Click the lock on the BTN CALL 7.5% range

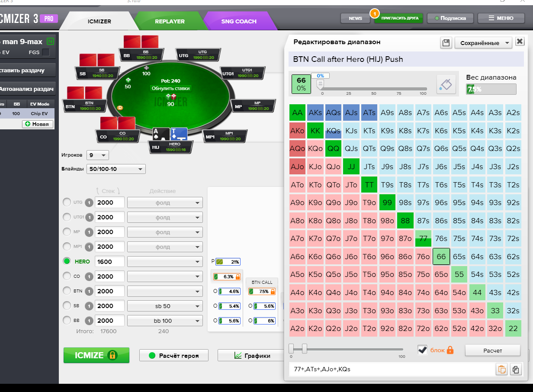(273, 291)
